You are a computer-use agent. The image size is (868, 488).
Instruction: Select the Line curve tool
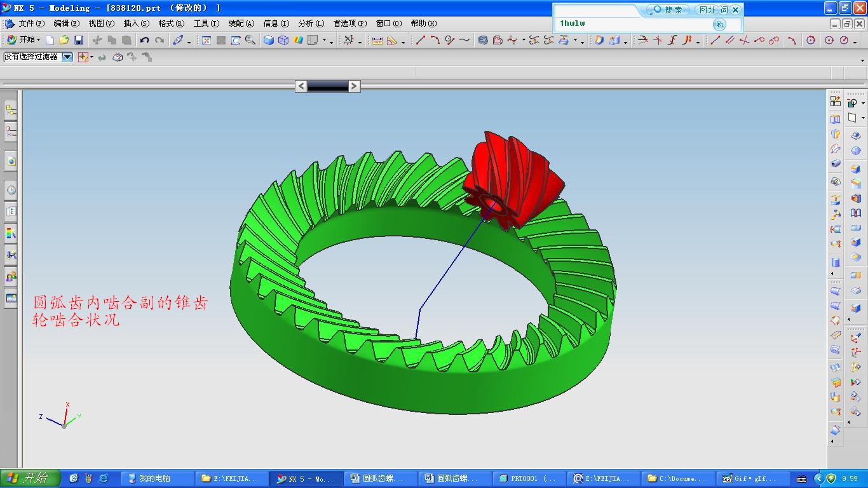pos(421,40)
